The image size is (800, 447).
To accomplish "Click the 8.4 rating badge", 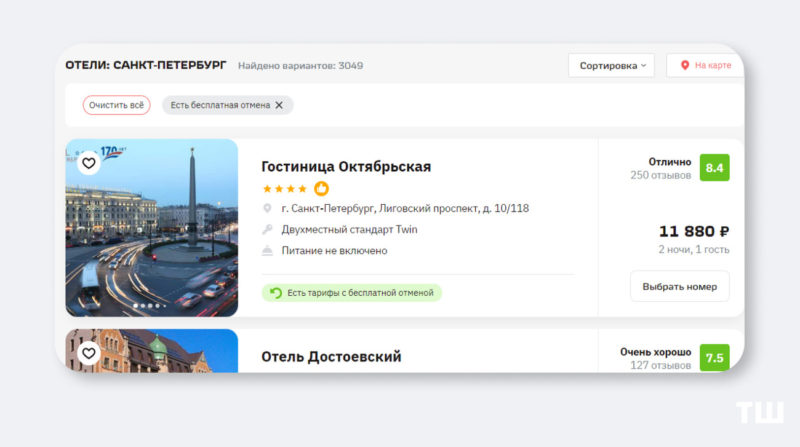I will click(714, 168).
